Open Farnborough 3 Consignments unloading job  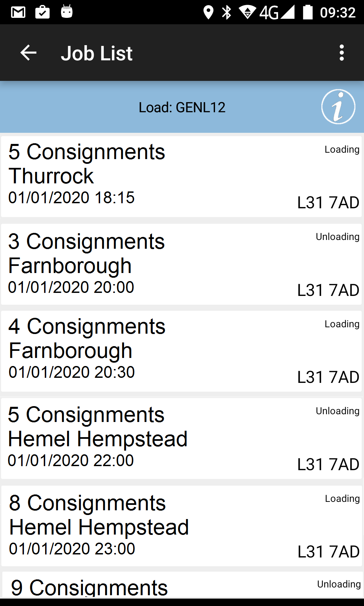[x=181, y=264]
